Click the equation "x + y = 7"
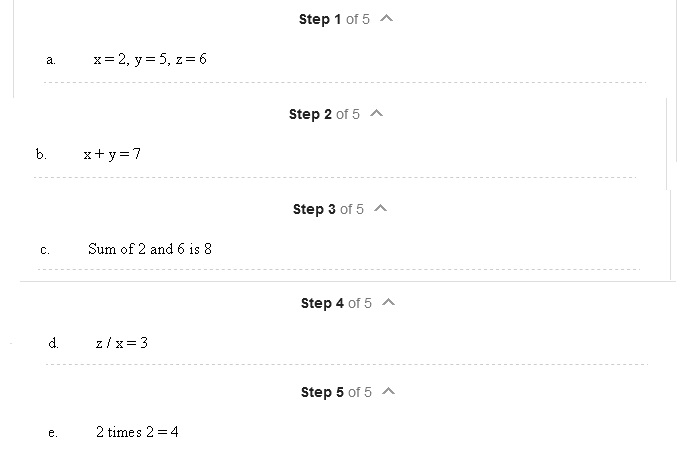Viewport: 686px width, 475px height. (x=112, y=153)
